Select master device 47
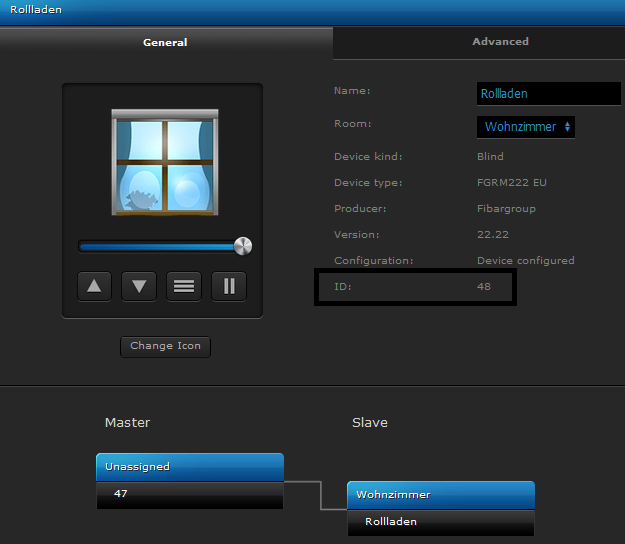Image resolution: width=625 pixels, height=544 pixels. pos(189,494)
